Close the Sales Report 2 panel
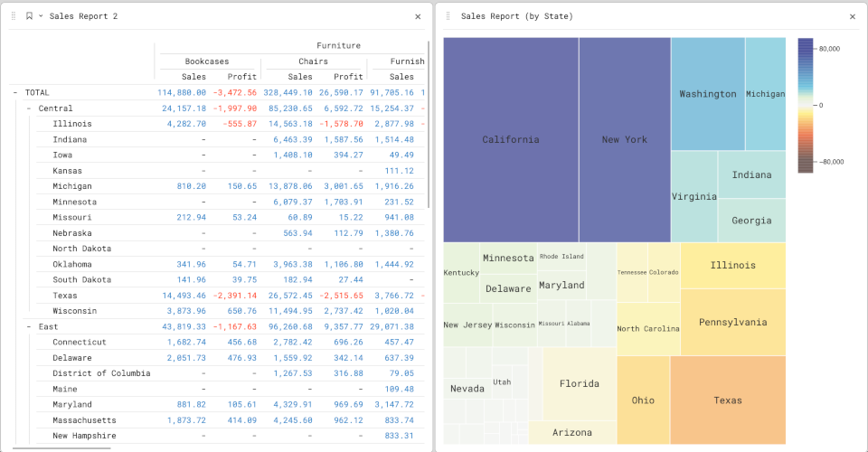This screenshot has width=868, height=452. [x=418, y=16]
